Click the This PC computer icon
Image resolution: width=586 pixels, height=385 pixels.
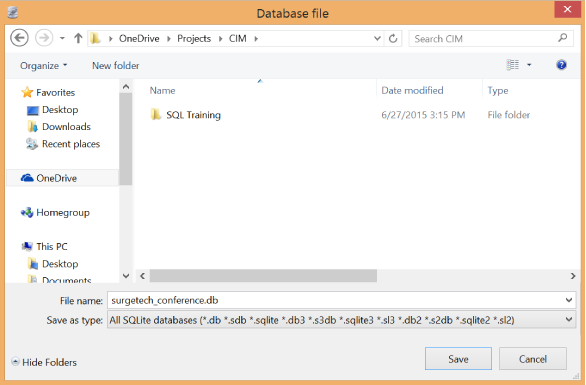click(27, 246)
